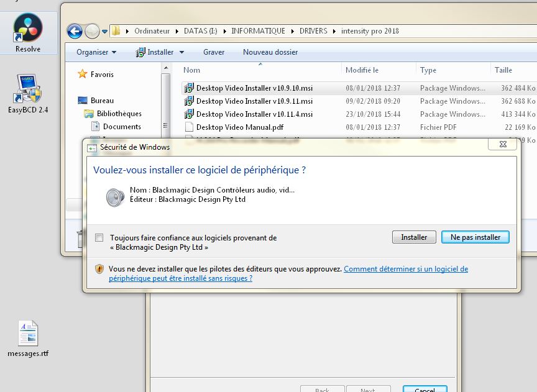The height and width of the screenshot is (392, 537).
Task: Open the EasyBCD 2.4 desktop shortcut
Action: click(28, 94)
